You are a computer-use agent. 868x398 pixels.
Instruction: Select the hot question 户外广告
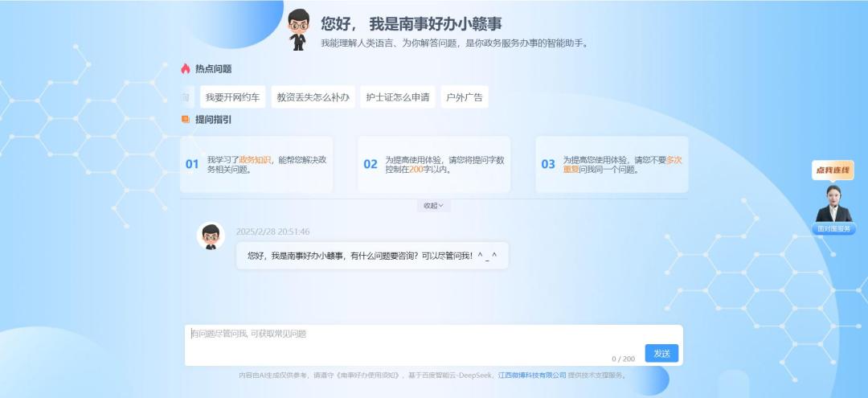click(x=465, y=96)
